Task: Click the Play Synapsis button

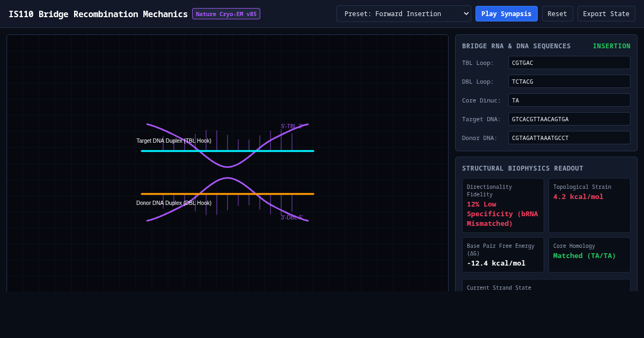Action: tap(507, 14)
